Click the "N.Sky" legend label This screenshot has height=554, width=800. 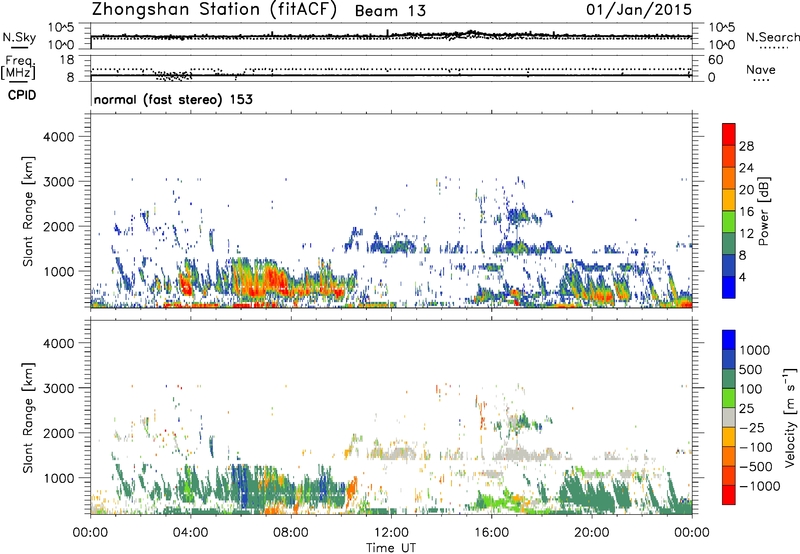(x=19, y=37)
